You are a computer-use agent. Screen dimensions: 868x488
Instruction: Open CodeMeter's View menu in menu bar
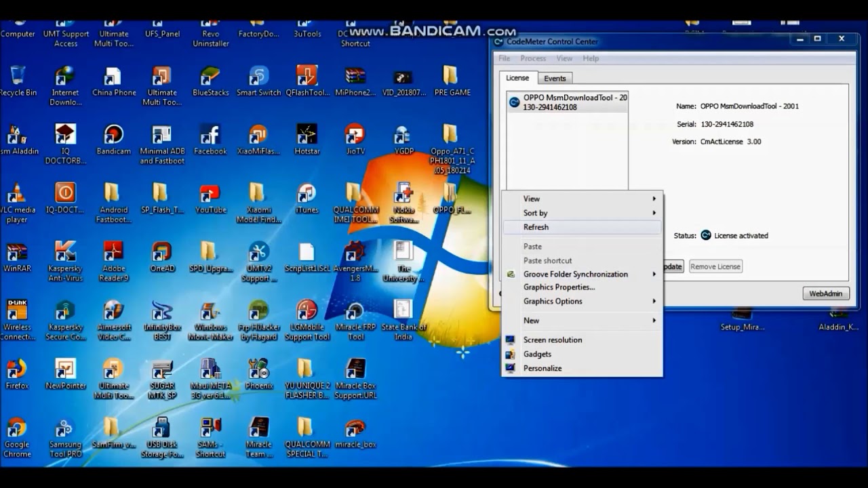[x=564, y=58]
